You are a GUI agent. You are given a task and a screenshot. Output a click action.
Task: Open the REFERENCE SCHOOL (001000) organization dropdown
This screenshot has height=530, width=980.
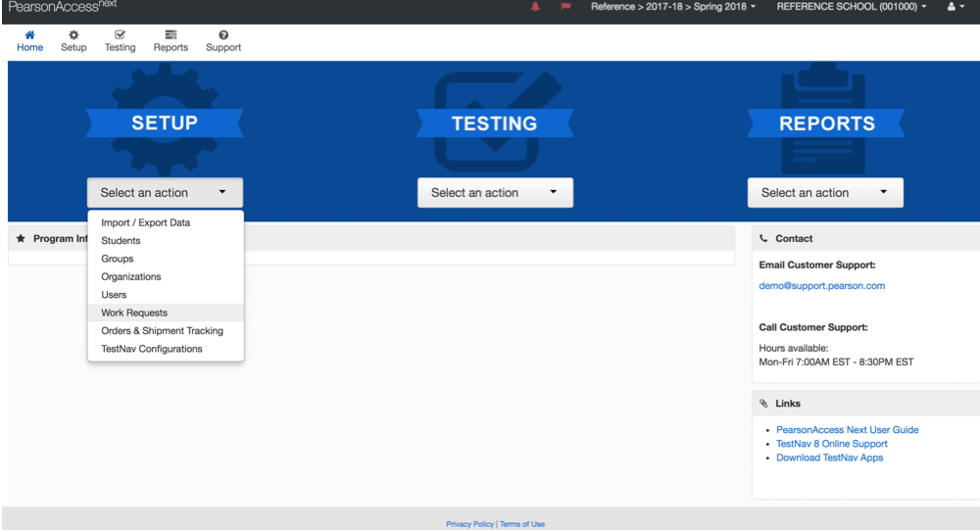coord(852,7)
